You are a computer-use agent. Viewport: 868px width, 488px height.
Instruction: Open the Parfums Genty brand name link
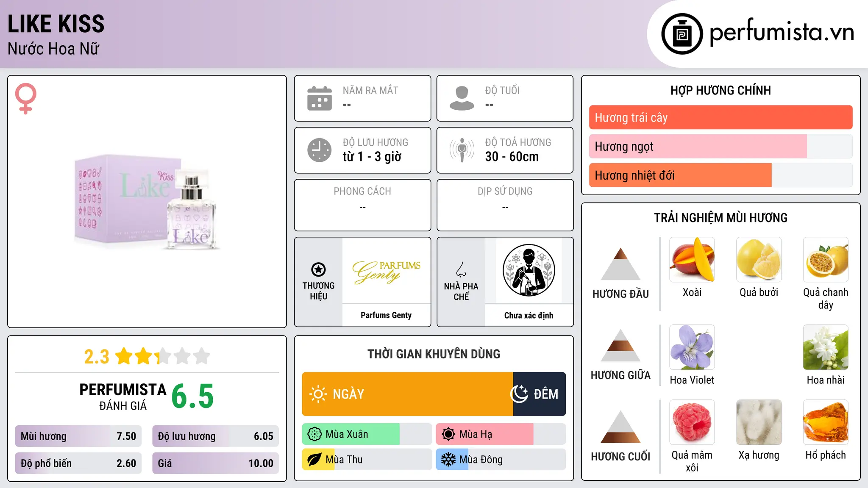click(386, 315)
